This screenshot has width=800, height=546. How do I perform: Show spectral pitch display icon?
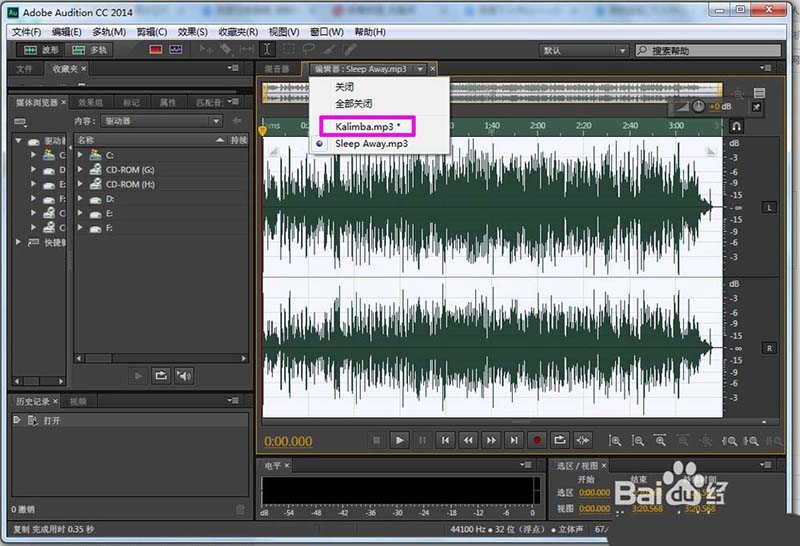pyautogui.click(x=176, y=50)
